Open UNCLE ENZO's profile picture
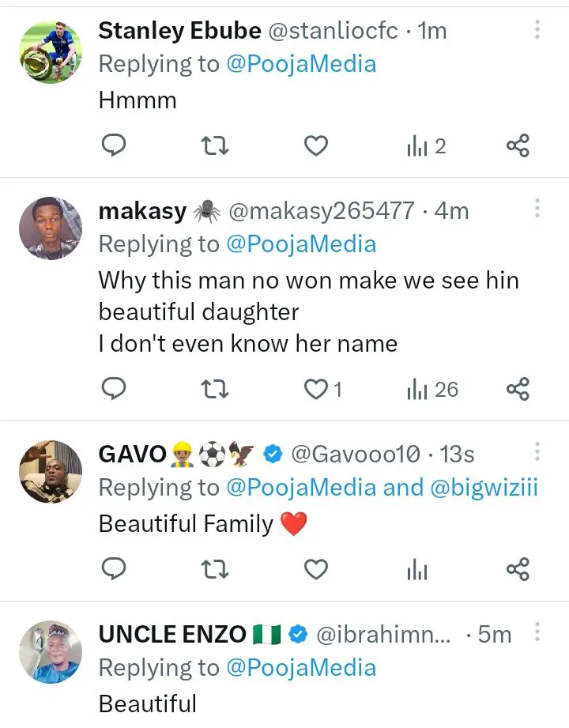 tap(51, 652)
